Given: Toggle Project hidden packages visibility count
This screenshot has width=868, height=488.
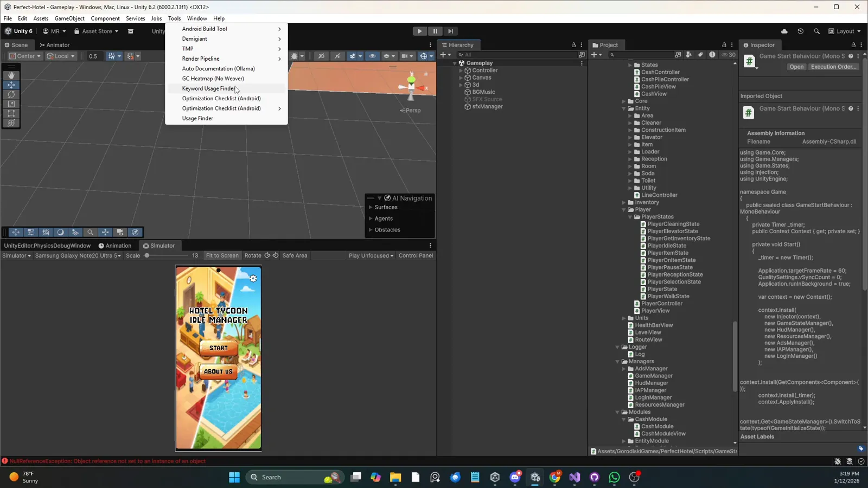Looking at the screenshot, I should click(x=728, y=55).
